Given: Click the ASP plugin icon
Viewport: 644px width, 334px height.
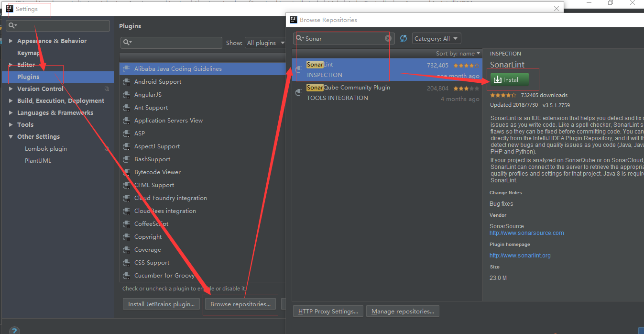Looking at the screenshot, I should point(127,134).
